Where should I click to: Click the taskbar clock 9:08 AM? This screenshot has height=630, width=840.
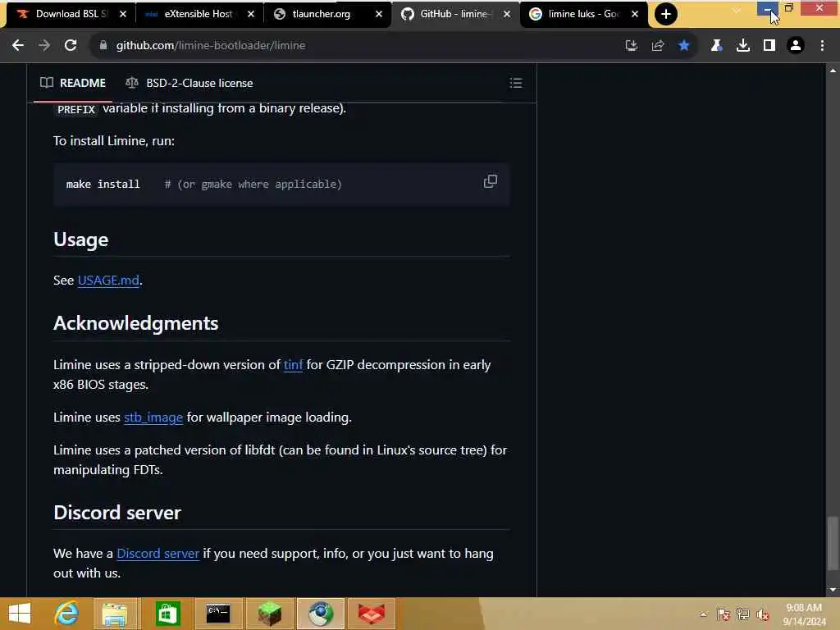[x=804, y=614]
